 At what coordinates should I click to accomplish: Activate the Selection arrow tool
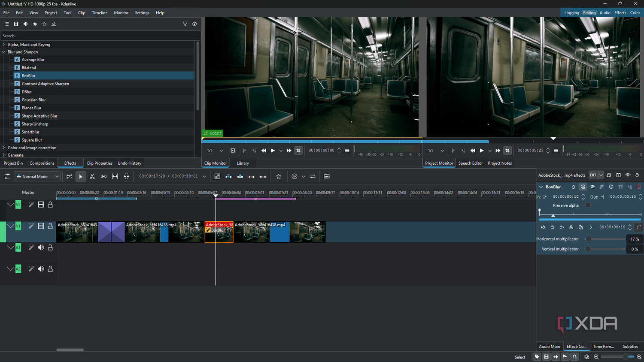tap(81, 176)
